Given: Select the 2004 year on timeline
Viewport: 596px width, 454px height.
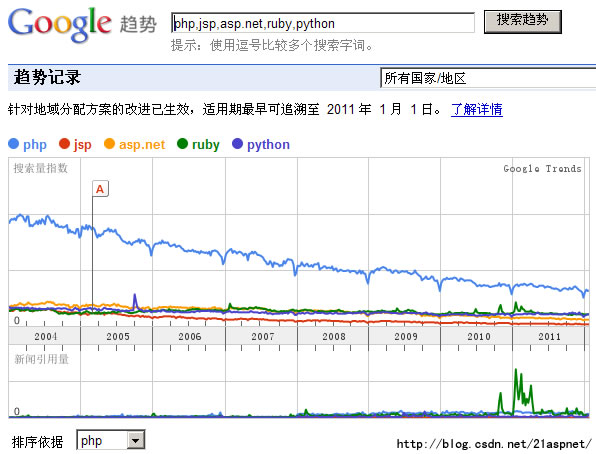Looking at the screenshot, I should (46, 337).
